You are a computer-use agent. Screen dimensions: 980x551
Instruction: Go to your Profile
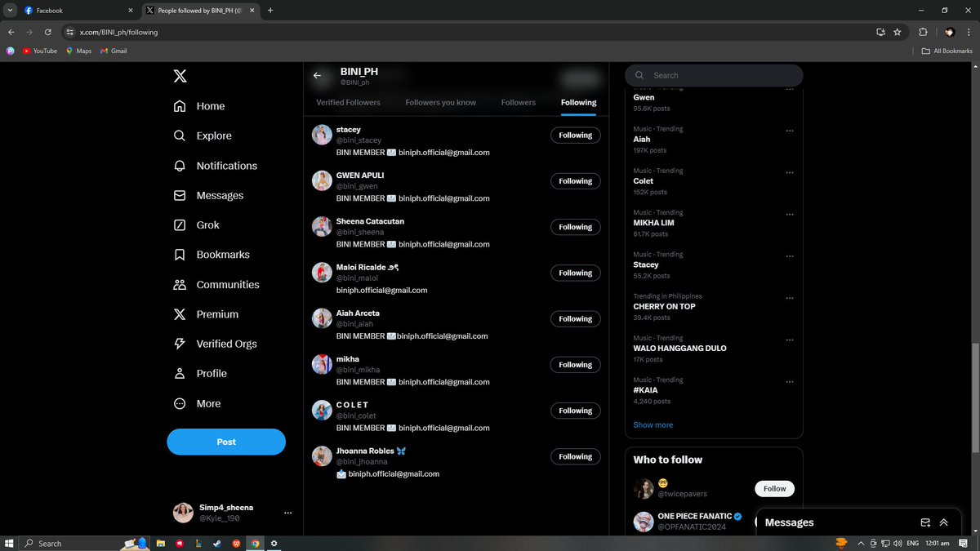200,373
